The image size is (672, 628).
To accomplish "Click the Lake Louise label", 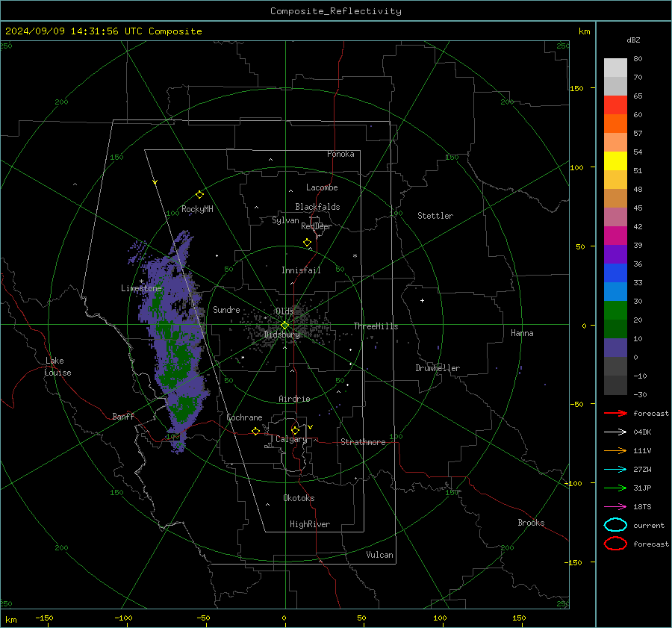I will [57, 367].
